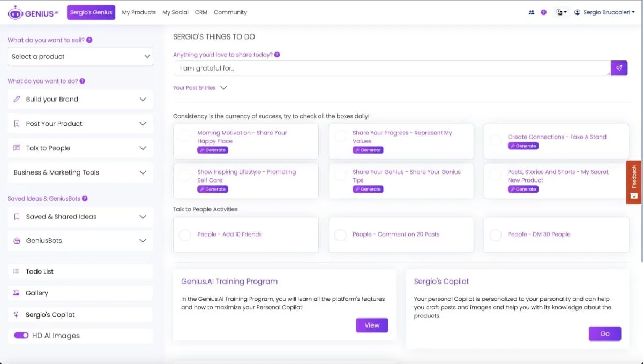Viewport: 643px width, 364px height.
Task: Expand Business & Marketing Tools
Action: click(80, 172)
